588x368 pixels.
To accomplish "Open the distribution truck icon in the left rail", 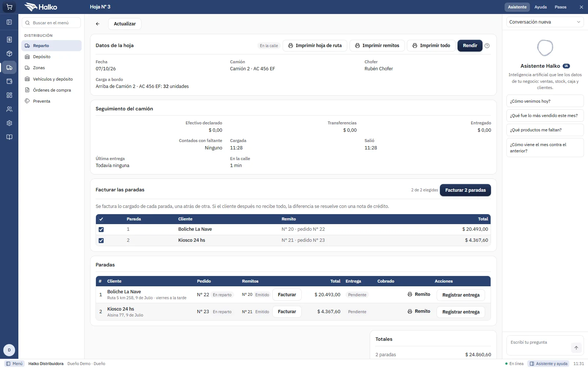I will coord(9,68).
